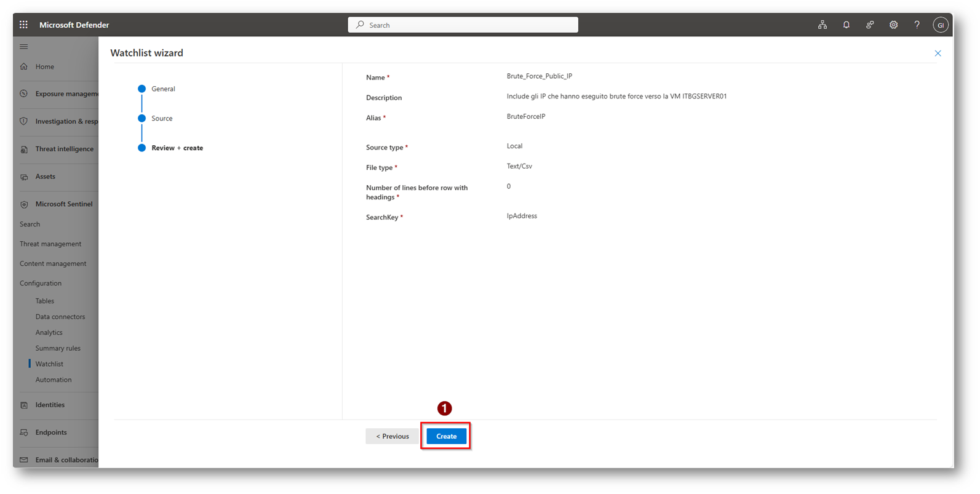The height and width of the screenshot is (494, 980).
Task: Open the settings gear icon
Action: [893, 25]
